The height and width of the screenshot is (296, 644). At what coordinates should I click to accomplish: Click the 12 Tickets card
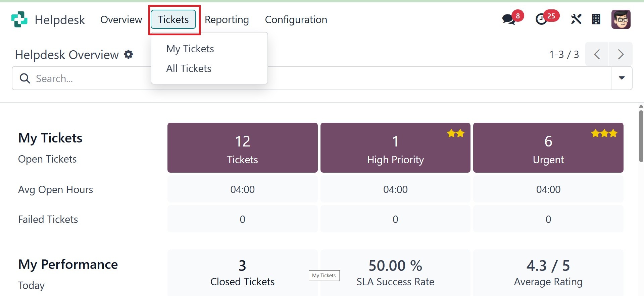click(242, 148)
